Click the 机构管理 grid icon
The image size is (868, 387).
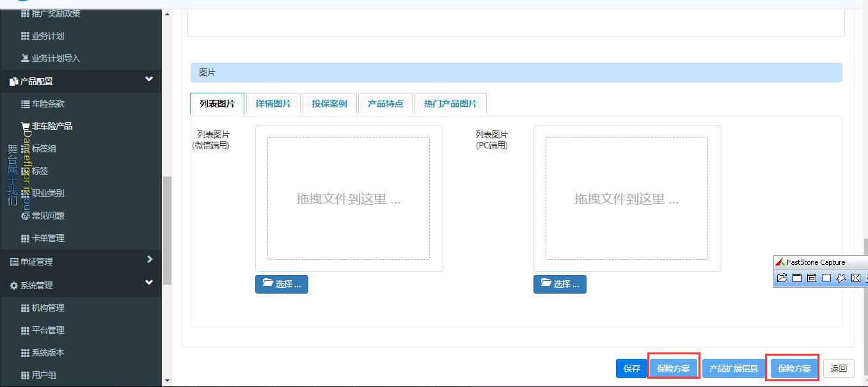tap(25, 308)
